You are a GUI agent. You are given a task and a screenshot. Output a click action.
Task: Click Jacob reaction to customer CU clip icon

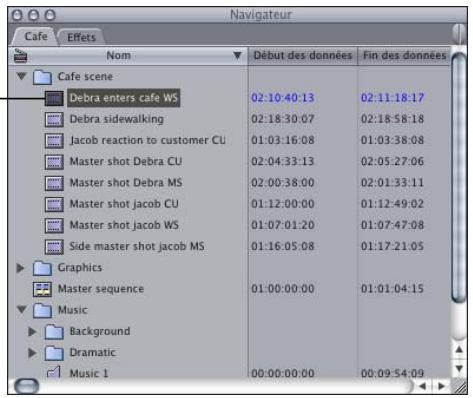[54, 141]
